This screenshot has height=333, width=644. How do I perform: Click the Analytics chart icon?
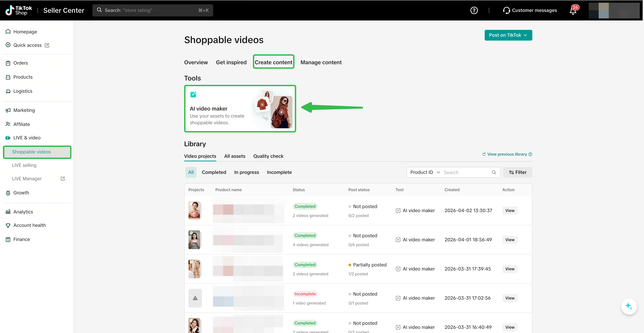8,212
